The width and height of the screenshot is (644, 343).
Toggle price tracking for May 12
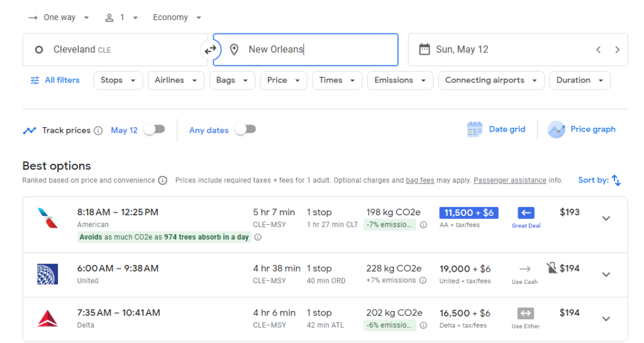(x=154, y=130)
